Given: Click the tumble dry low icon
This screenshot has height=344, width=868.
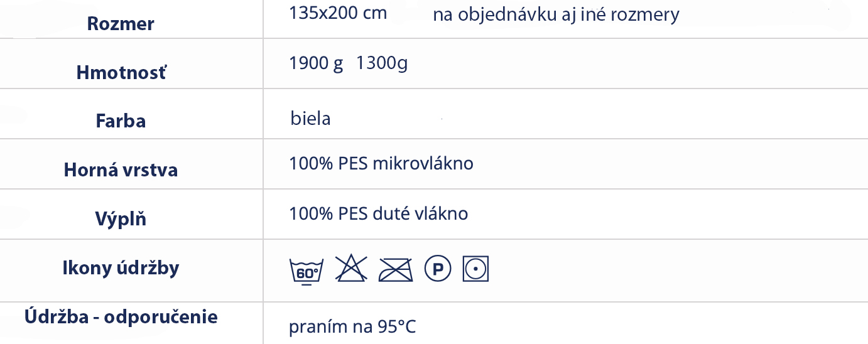Looking at the screenshot, I should (475, 269).
